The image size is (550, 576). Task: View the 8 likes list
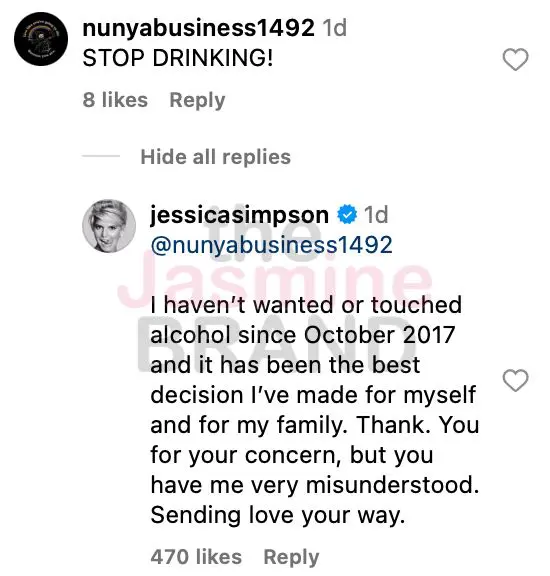click(x=115, y=100)
